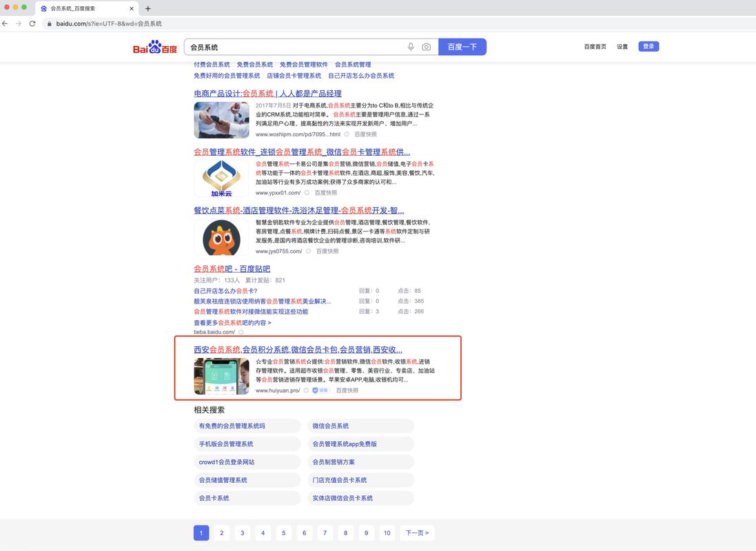Open result 西安会员系统,会员积分系统

pyautogui.click(x=298, y=350)
